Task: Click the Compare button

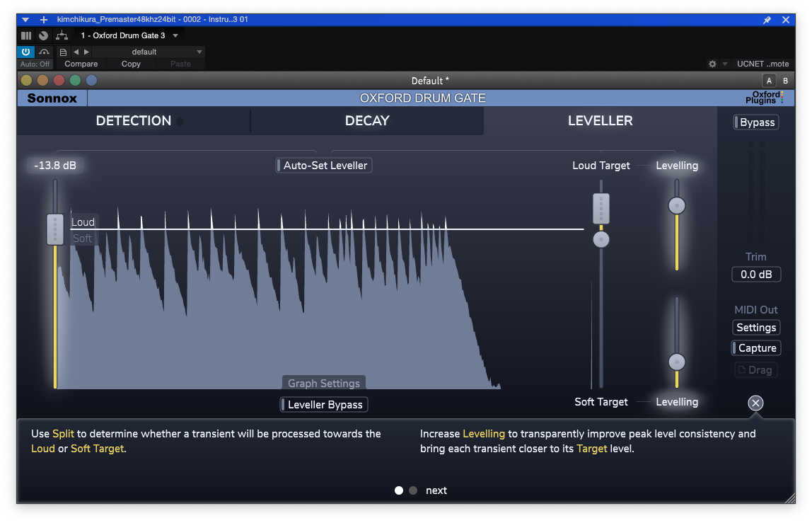Action: coord(81,64)
